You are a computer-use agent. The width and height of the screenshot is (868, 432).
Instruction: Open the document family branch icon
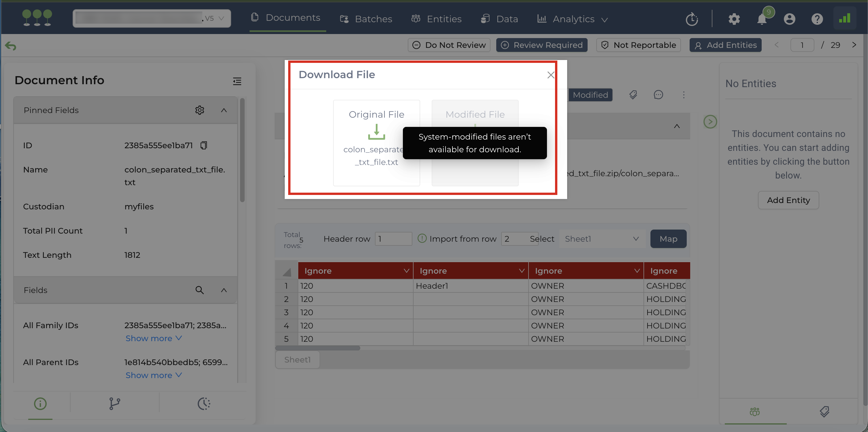[x=115, y=404]
